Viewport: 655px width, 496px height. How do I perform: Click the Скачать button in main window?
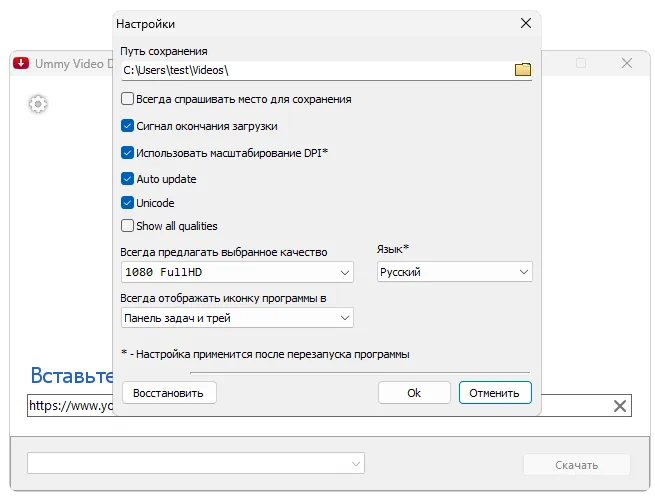[x=576, y=465]
